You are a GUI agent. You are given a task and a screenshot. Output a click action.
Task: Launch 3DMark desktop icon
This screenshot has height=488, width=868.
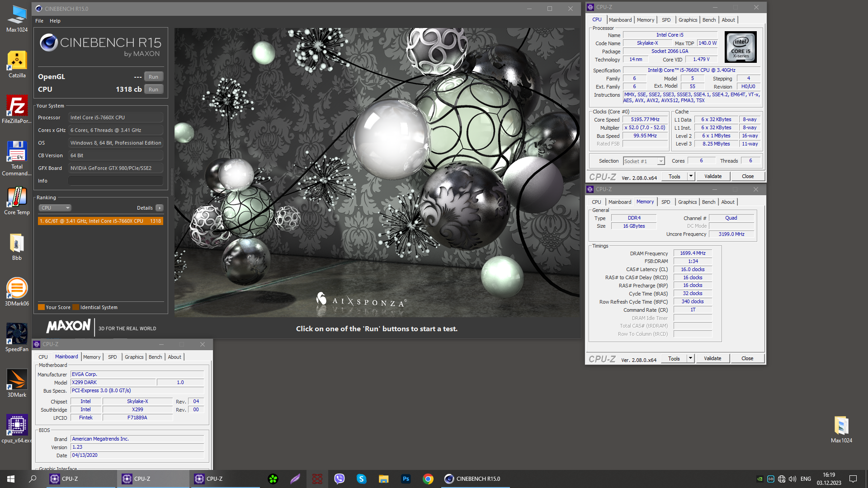(17, 384)
